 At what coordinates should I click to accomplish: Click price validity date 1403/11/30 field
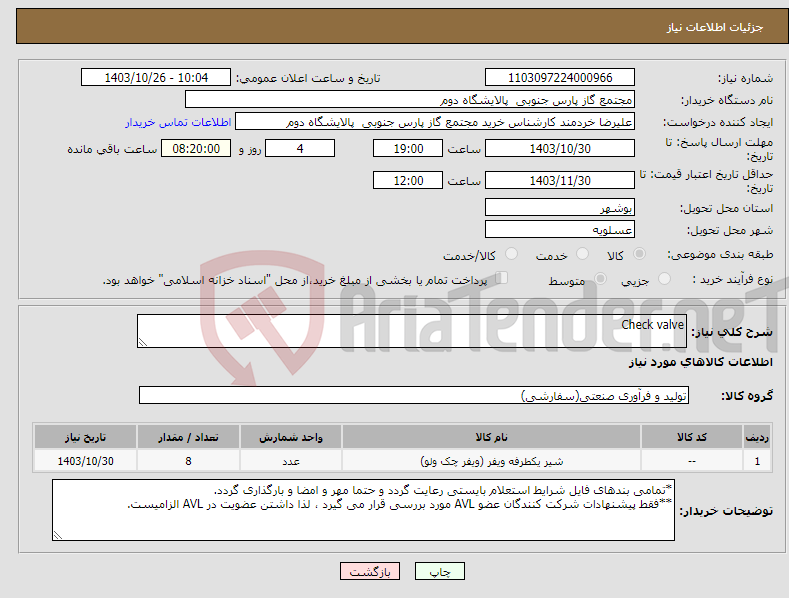tap(560, 180)
